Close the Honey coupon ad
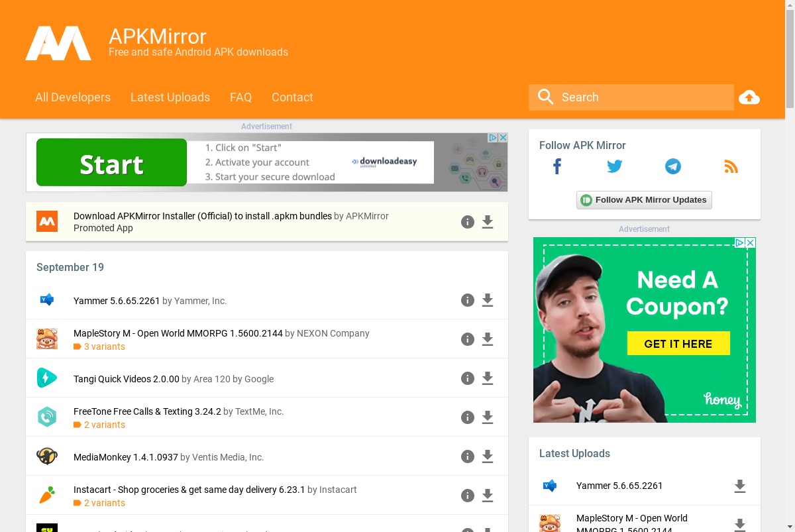Screen dimensions: 795x532 tap(751, 243)
